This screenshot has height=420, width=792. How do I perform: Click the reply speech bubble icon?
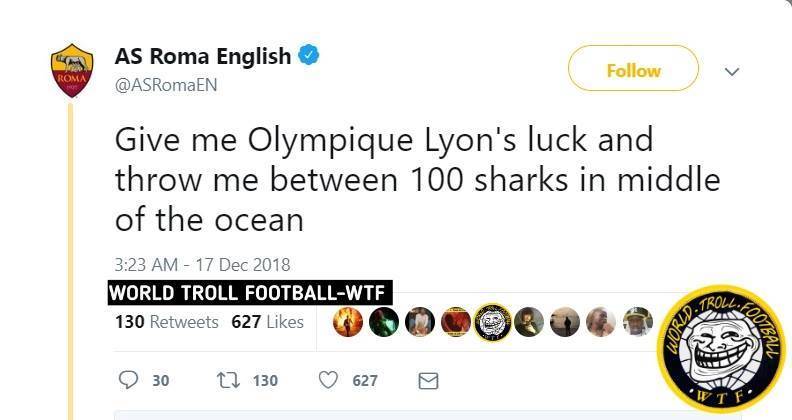(x=130, y=380)
